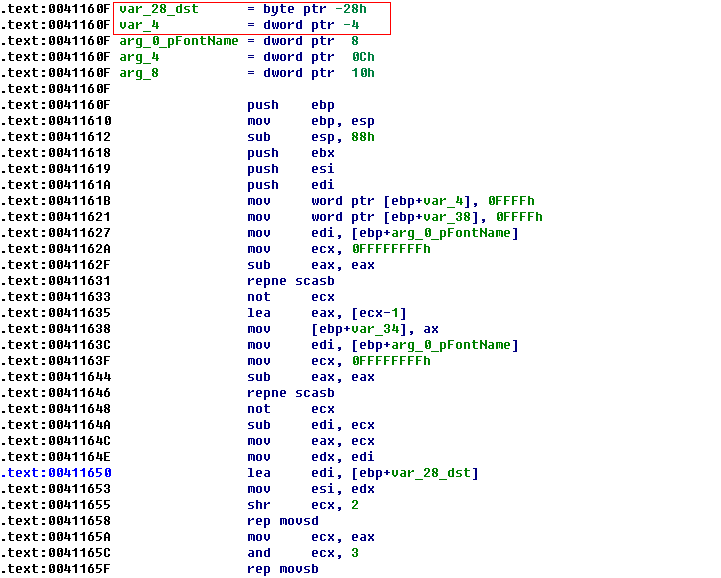The height and width of the screenshot is (578, 721).
Task: Click the 'rep movsb' instruction
Action: coord(283,569)
